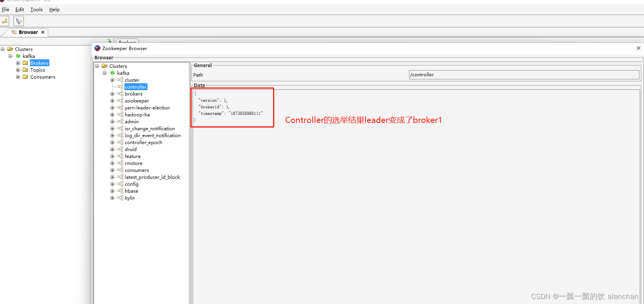The width and height of the screenshot is (644, 304).
Task: Expand the config znode
Action: click(112, 184)
